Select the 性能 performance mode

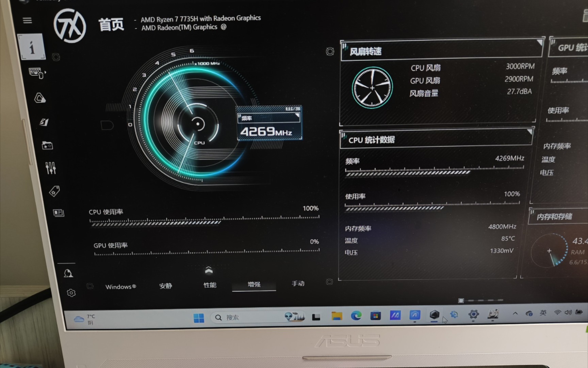(210, 285)
